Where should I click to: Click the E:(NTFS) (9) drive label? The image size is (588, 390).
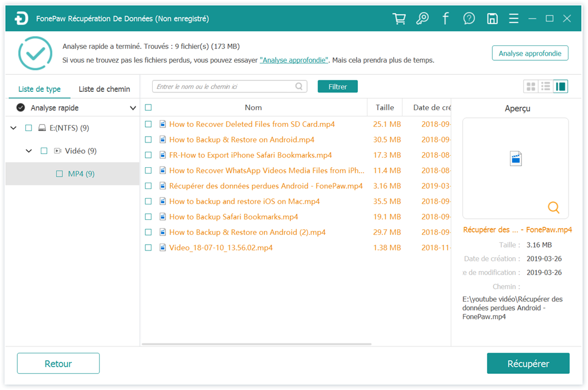coord(69,128)
